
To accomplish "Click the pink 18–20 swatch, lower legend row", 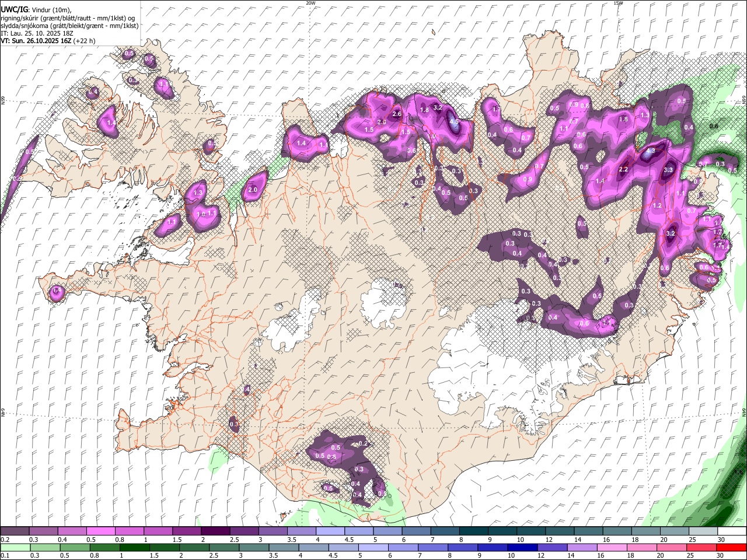I will pos(642,548).
